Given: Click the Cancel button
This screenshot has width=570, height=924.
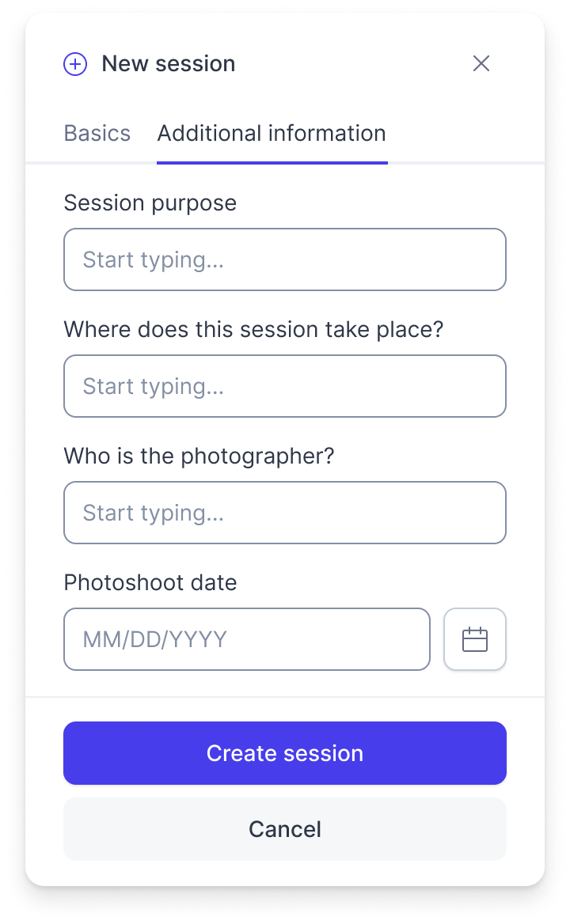Looking at the screenshot, I should 285,829.
